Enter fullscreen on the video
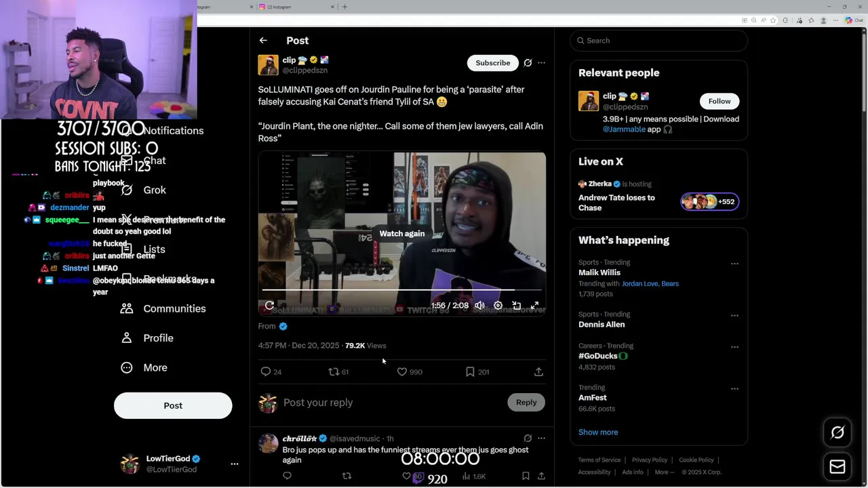The height and width of the screenshot is (488, 868). (534, 306)
